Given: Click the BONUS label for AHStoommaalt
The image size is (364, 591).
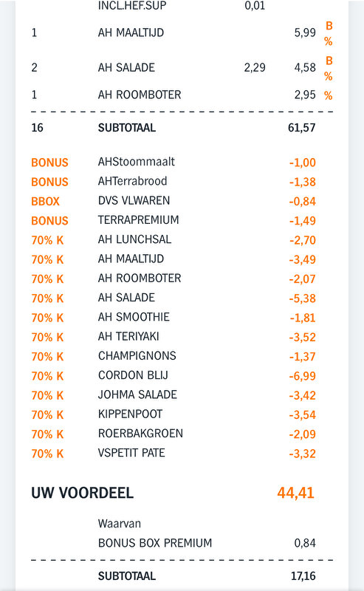Looking at the screenshot, I should pos(49,163).
